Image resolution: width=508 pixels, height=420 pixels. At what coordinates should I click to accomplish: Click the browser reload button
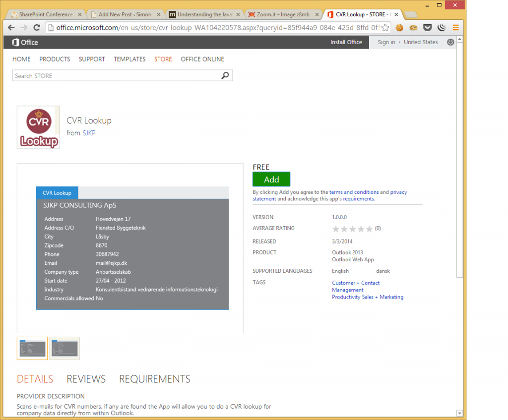pyautogui.click(x=37, y=28)
